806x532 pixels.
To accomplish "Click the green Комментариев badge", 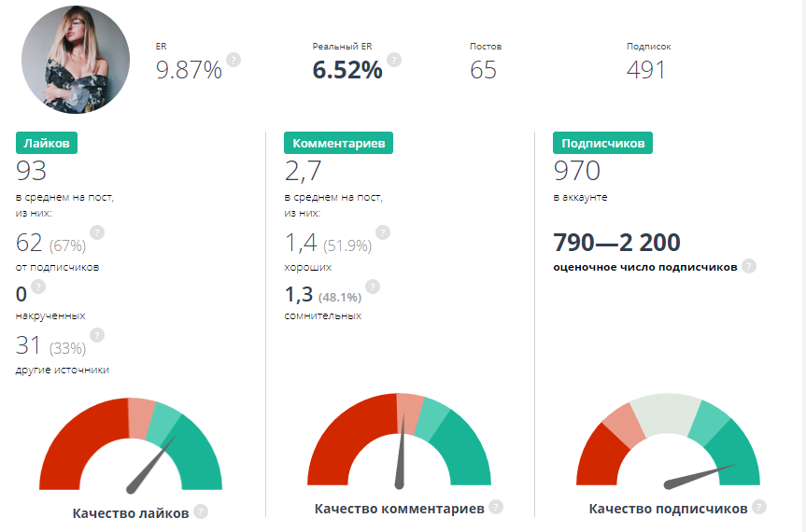I will [x=339, y=143].
